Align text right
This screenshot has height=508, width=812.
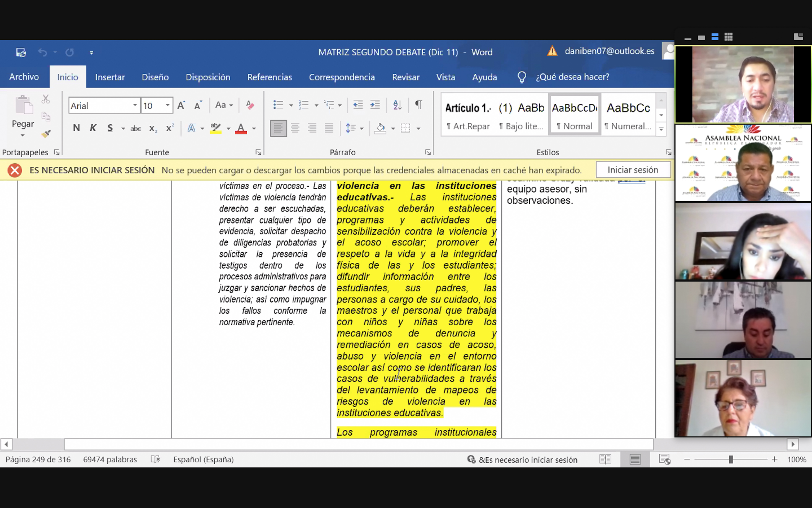coord(312,128)
